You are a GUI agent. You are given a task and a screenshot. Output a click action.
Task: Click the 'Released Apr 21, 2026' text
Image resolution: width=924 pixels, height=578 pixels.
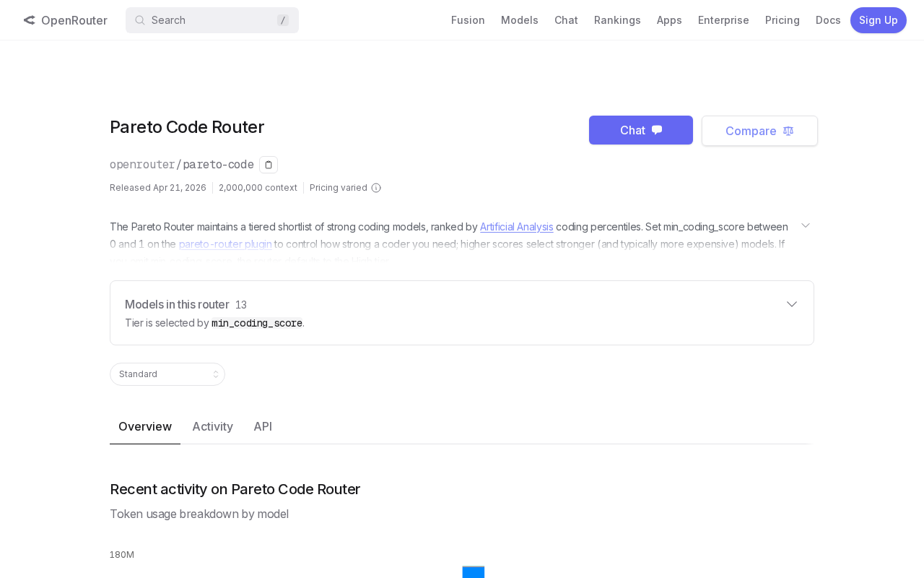pyautogui.click(x=158, y=188)
